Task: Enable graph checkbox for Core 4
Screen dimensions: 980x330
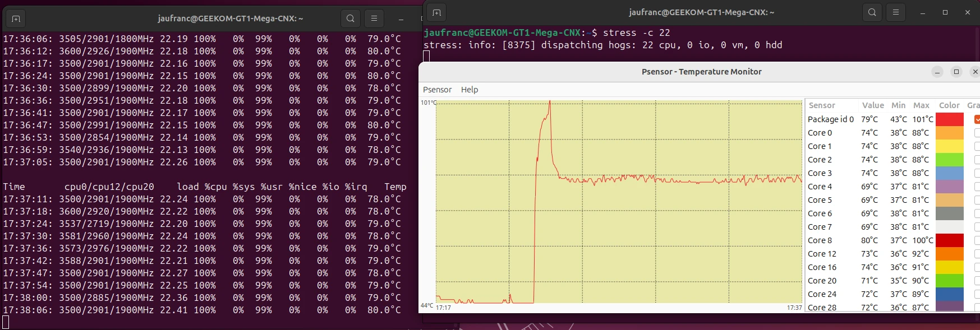Action: [977, 187]
